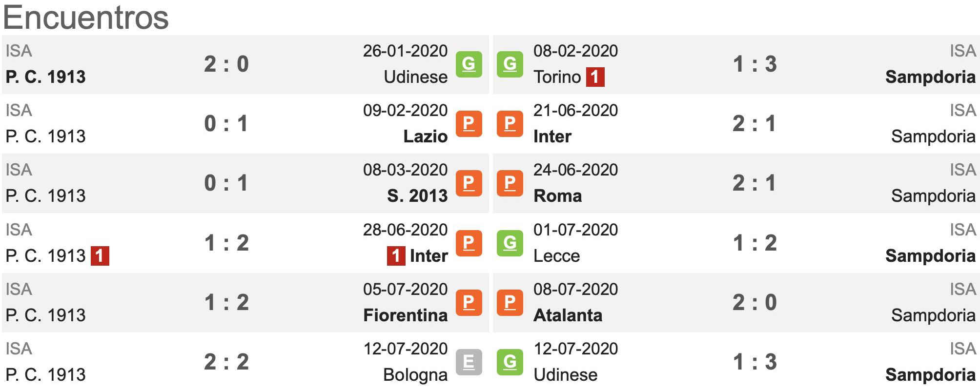Image resolution: width=980 pixels, height=390 pixels.
Task: Open the 2 : 2 score versus Bologna
Action: (x=226, y=362)
